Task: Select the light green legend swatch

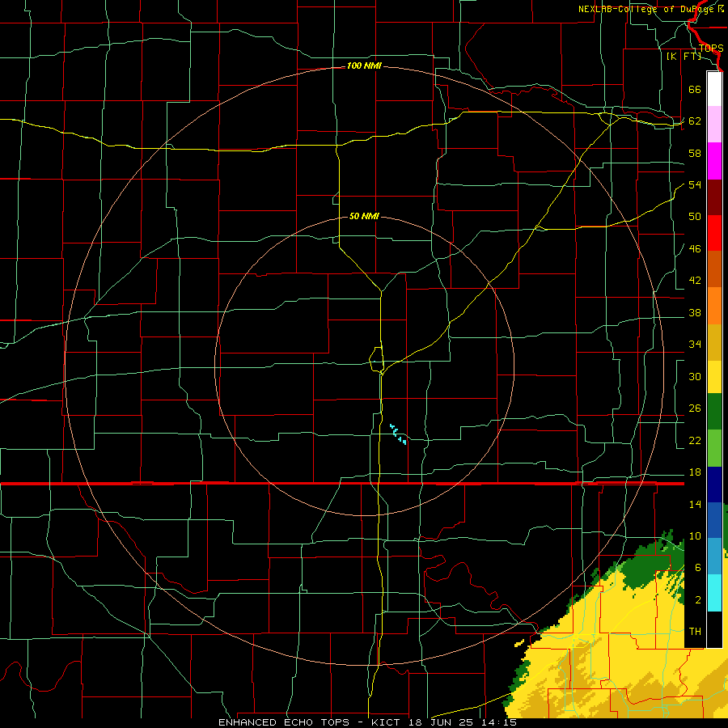Action: [714, 448]
